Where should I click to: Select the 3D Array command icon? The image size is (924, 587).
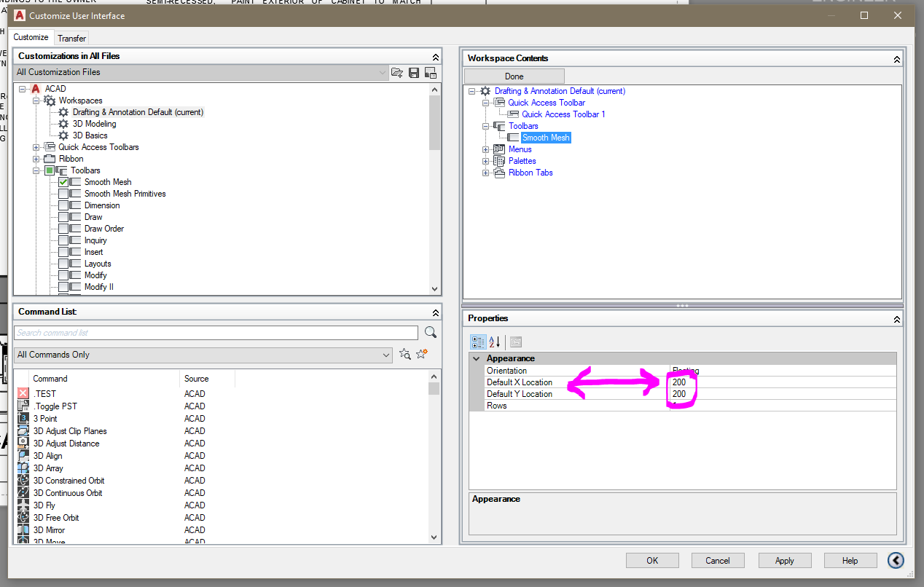pyautogui.click(x=24, y=468)
